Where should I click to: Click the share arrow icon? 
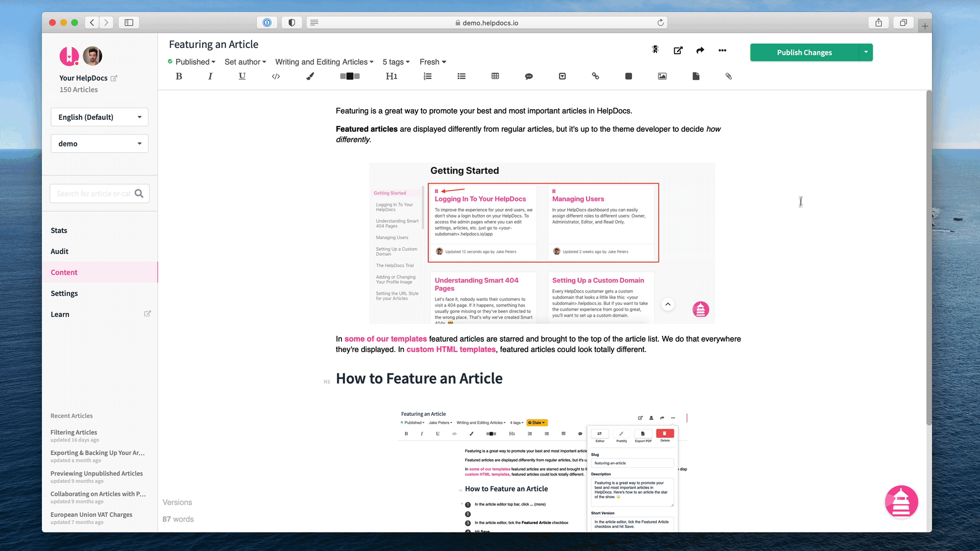(x=700, y=50)
